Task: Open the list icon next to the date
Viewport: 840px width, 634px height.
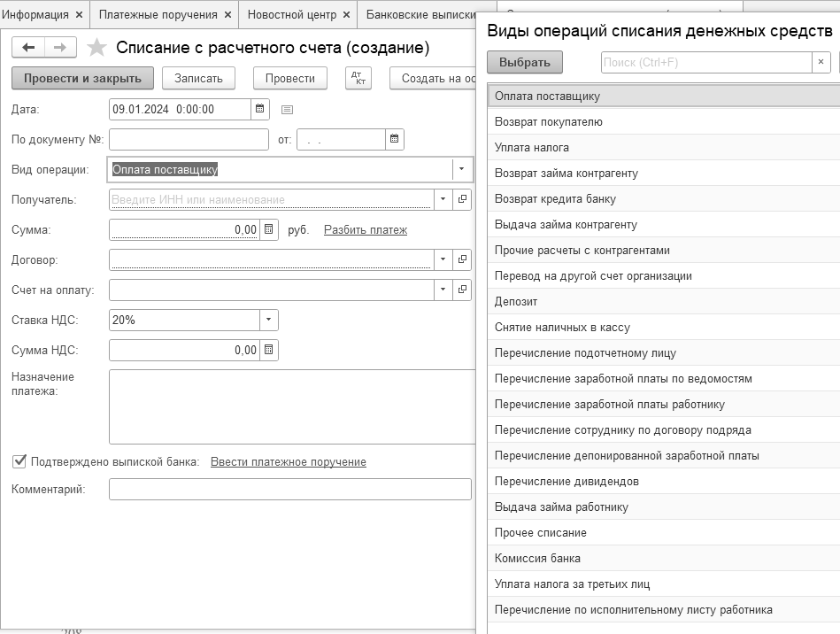Action: point(287,110)
